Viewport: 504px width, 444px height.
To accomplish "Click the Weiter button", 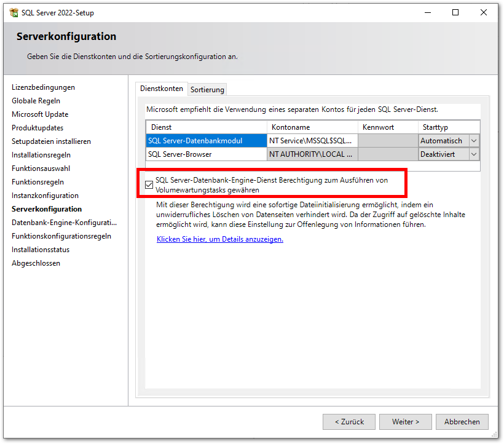I will pyautogui.click(x=405, y=422).
